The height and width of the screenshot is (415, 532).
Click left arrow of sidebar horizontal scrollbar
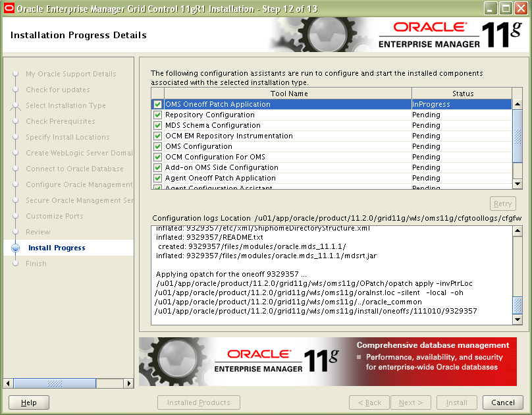click(x=8, y=383)
